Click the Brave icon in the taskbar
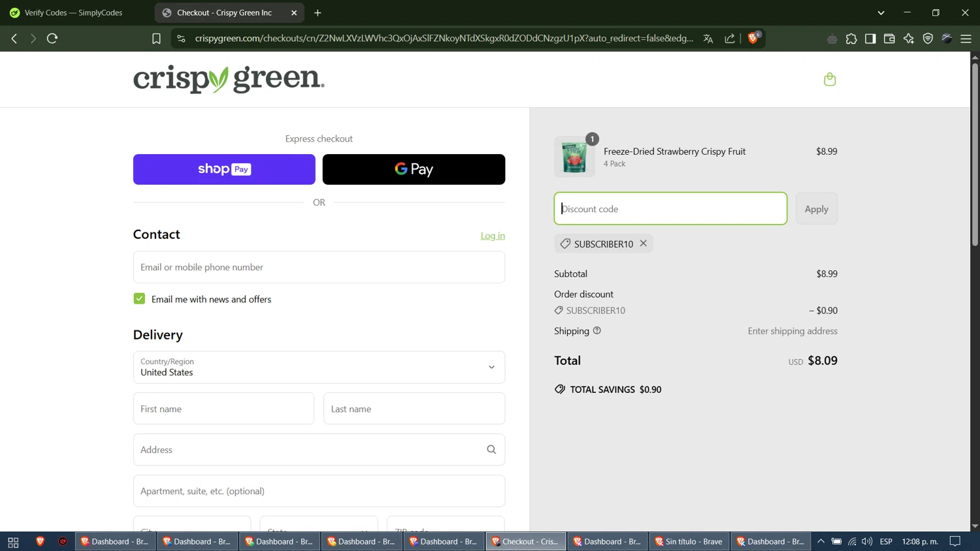 coord(40,541)
